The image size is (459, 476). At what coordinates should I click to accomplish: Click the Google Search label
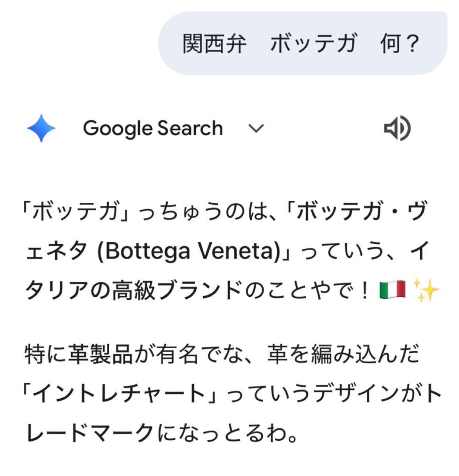click(x=153, y=128)
